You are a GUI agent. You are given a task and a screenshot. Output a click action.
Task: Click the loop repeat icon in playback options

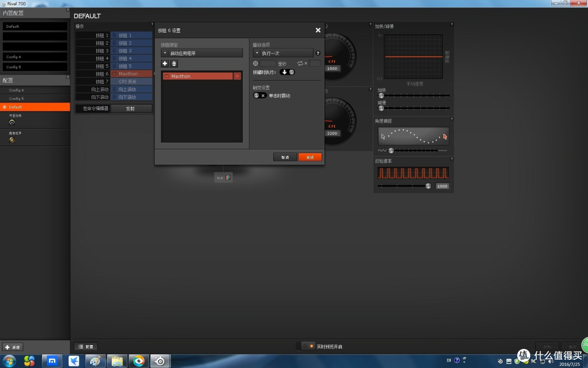[300, 63]
